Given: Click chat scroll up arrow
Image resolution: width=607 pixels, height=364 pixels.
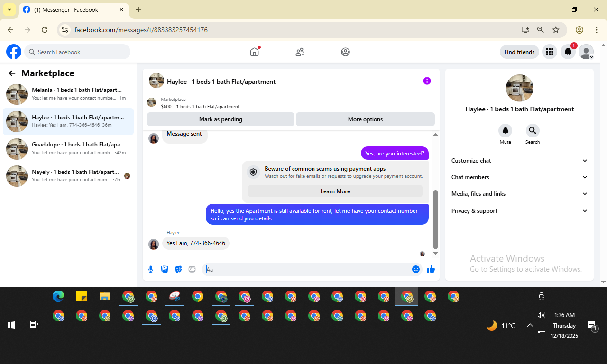Looking at the screenshot, I should point(436,135).
